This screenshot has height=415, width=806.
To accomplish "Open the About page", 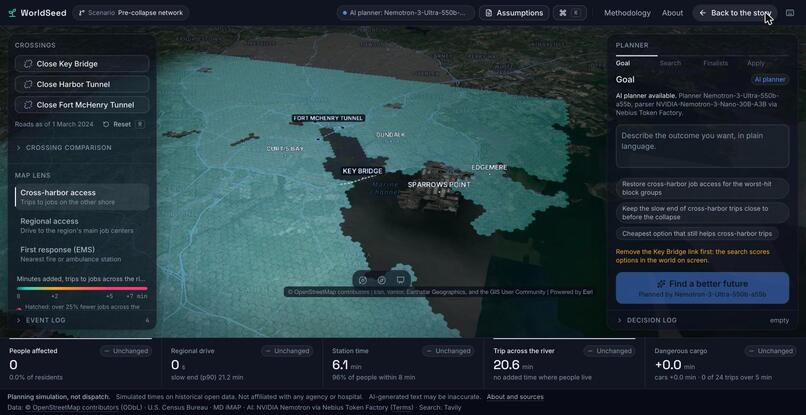I will click(x=672, y=13).
